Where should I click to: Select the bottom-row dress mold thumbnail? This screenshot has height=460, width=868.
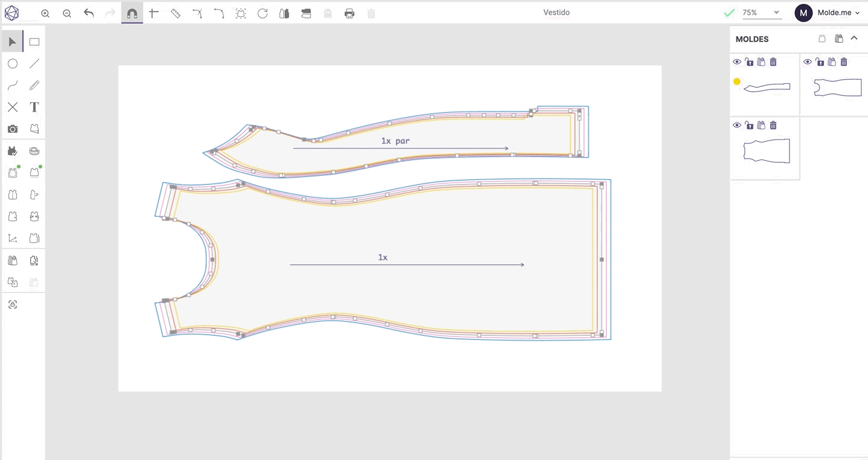tap(767, 151)
